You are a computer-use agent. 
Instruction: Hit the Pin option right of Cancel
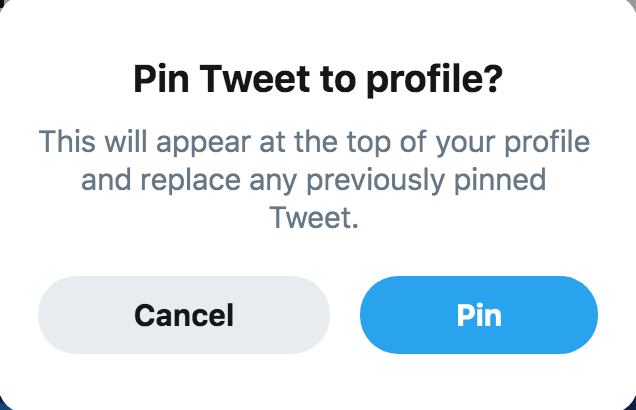(x=479, y=316)
